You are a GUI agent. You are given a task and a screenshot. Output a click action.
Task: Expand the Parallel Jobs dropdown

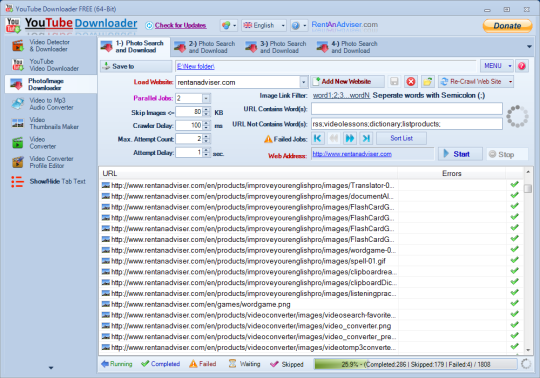click(x=206, y=98)
